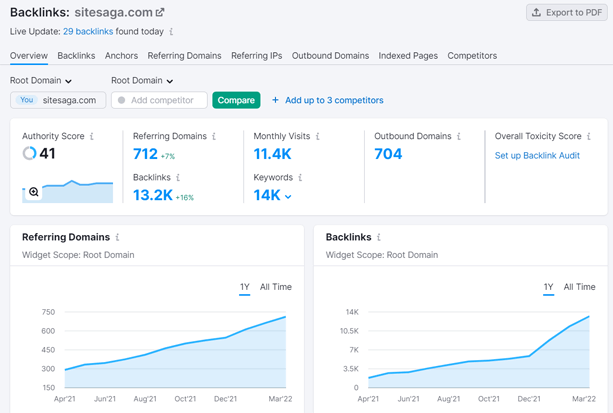Click info icon next to Live Update
Screen dimensions: 613x413
(x=171, y=32)
